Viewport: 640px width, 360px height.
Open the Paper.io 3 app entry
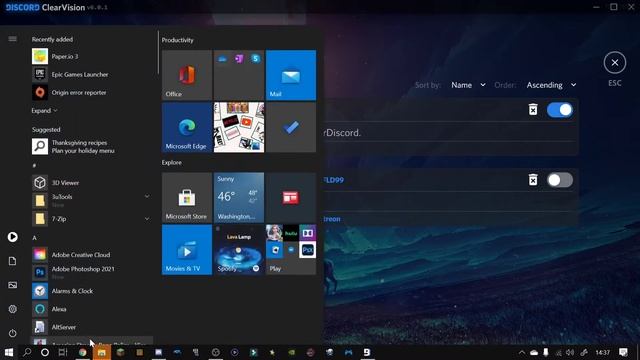[x=92, y=56]
